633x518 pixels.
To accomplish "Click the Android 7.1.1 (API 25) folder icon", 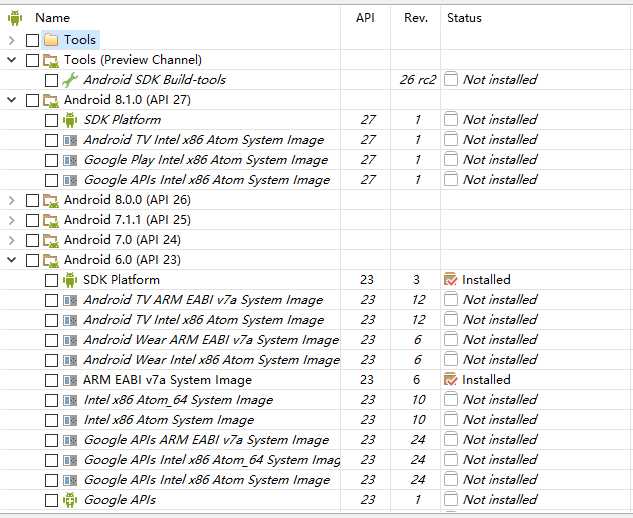I will pyautogui.click(x=51, y=220).
